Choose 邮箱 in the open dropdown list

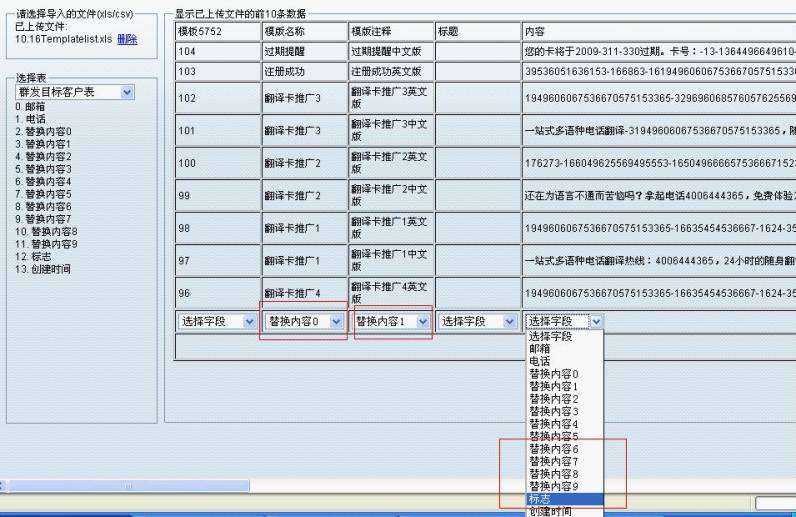pos(540,349)
